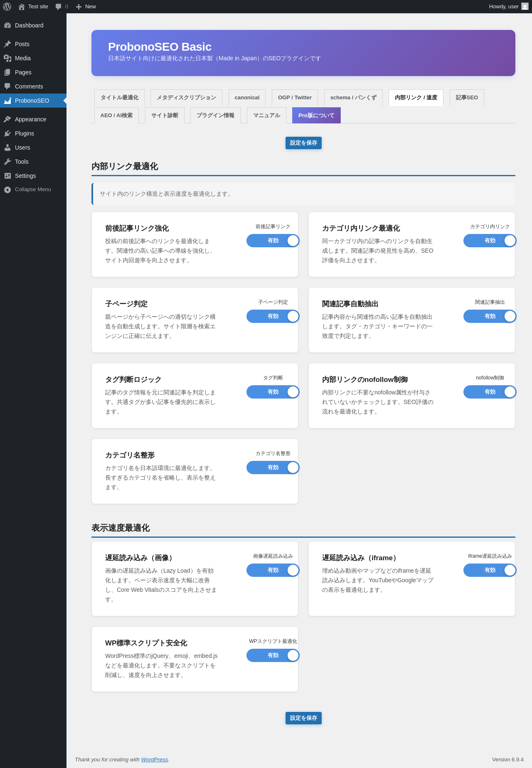Switch off nofollow制御 toggle

[490, 392]
